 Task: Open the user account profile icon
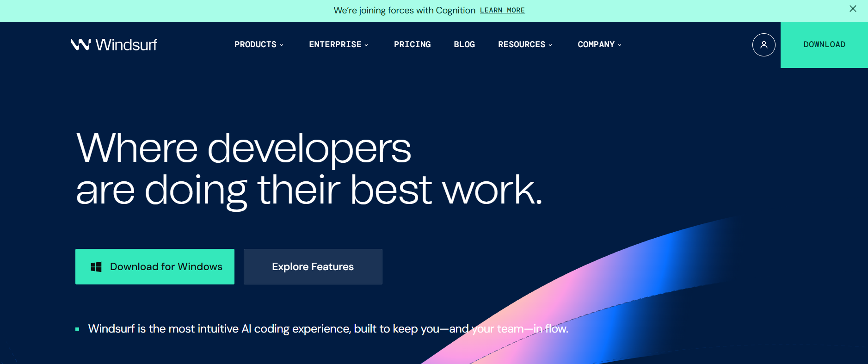763,45
